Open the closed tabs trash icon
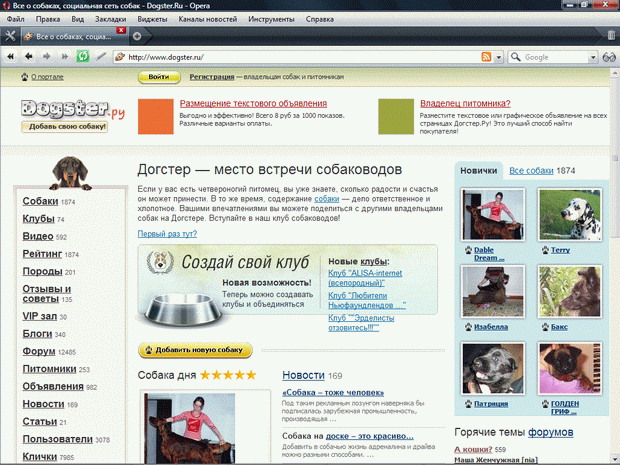 pos(611,36)
